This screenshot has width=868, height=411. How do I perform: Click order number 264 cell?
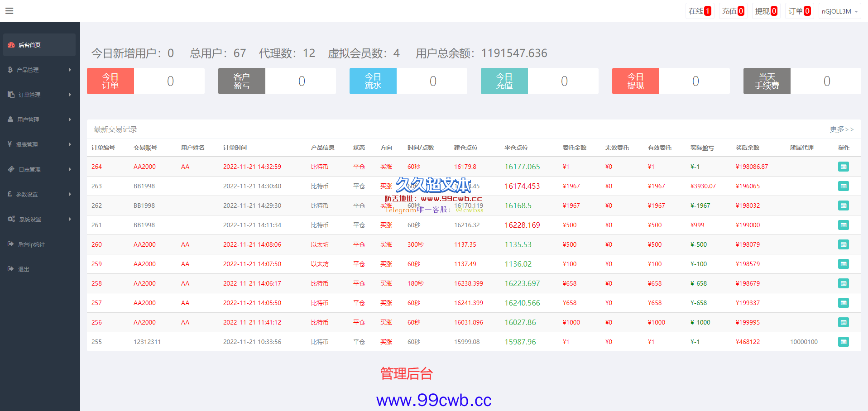96,167
